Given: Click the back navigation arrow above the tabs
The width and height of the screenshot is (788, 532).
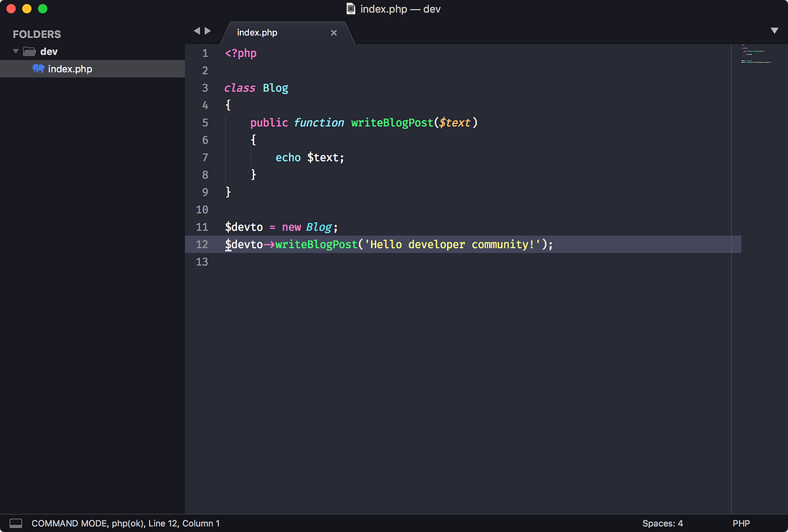Looking at the screenshot, I should (196, 30).
